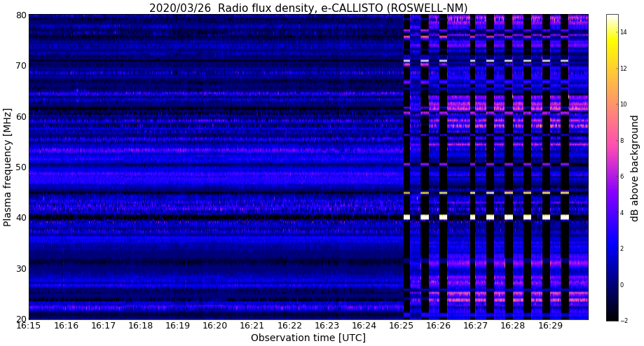Image resolution: width=644 pixels, height=346 pixels.
Task: Click the 'dB above background' colorbar label
Action: (635, 168)
